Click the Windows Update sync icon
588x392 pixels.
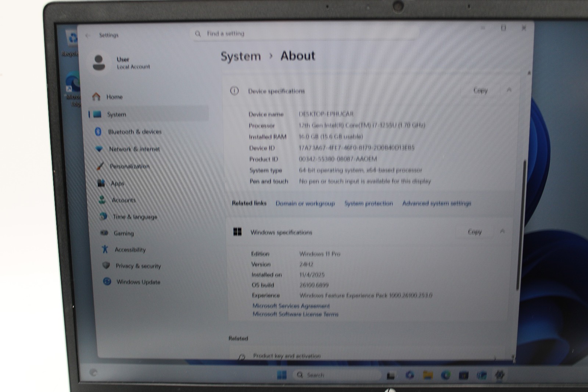click(x=107, y=281)
